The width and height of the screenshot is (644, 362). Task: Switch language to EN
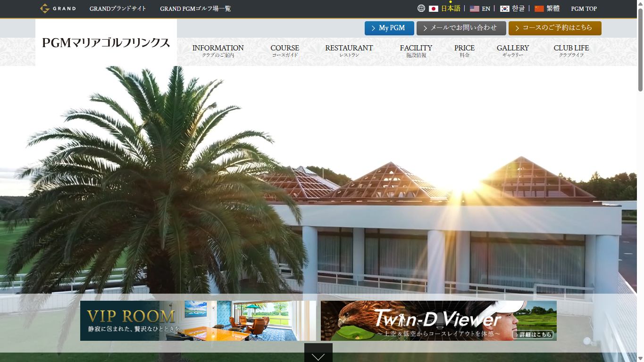click(486, 8)
